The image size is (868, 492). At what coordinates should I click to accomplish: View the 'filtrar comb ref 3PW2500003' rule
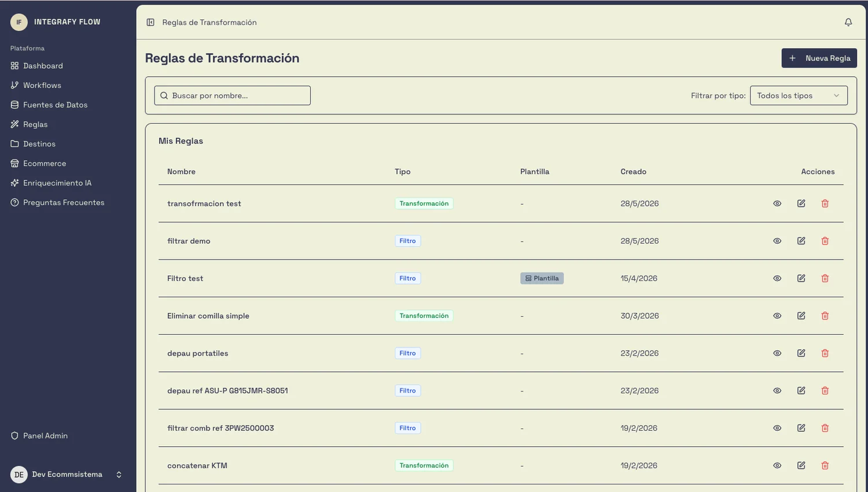point(777,428)
